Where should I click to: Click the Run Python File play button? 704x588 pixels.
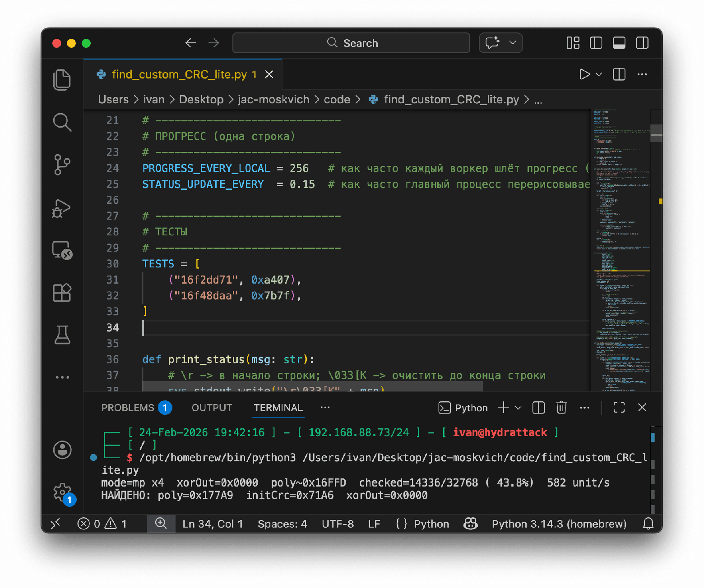[584, 74]
